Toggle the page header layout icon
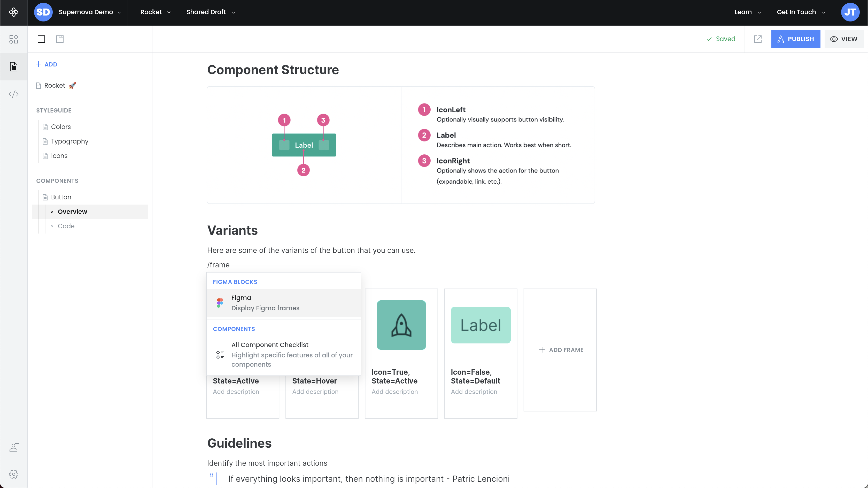 point(60,39)
